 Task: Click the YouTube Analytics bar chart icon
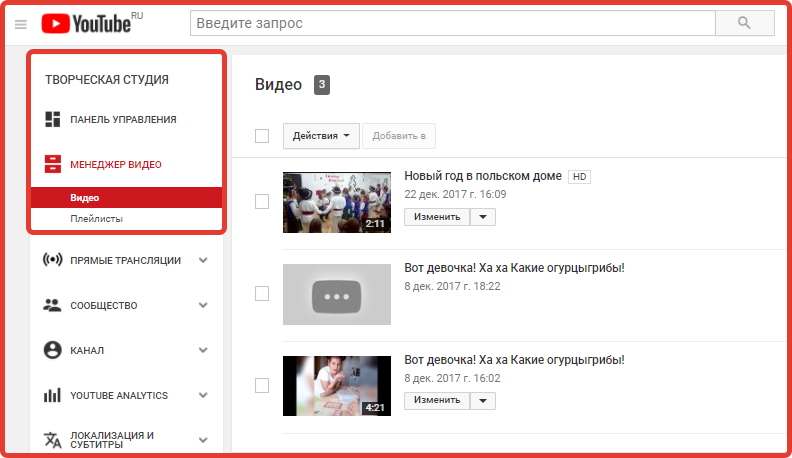[53, 395]
